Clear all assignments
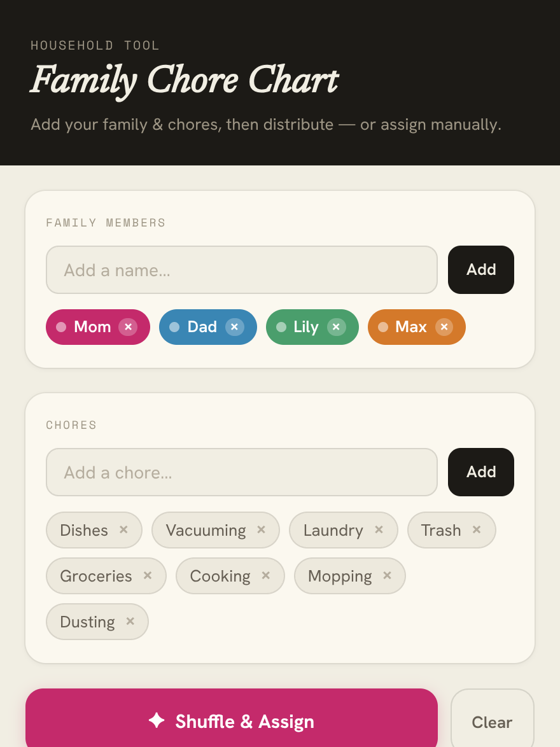This screenshot has width=560, height=747. pyautogui.click(x=493, y=722)
